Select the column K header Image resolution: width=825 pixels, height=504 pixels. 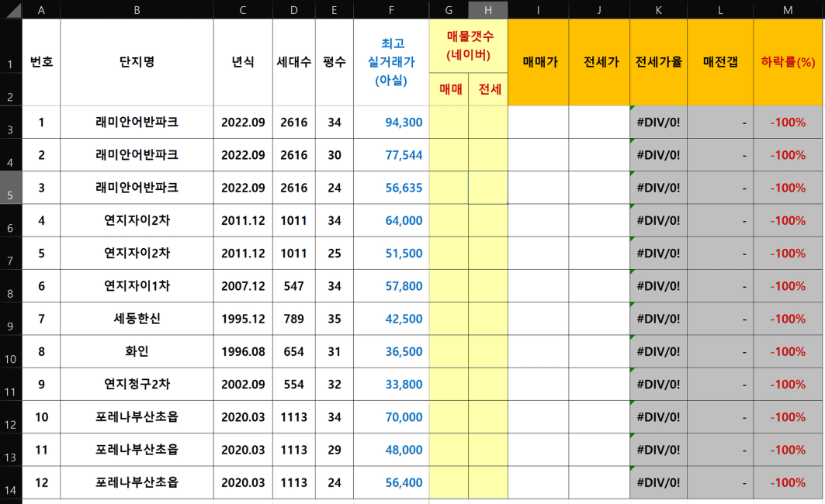[658, 9]
